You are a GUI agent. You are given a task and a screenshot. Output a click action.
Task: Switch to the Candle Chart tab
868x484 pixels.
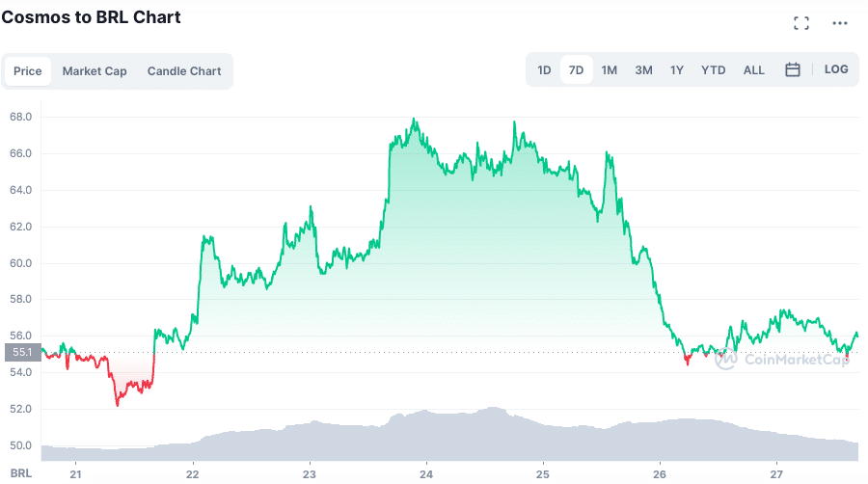click(184, 71)
